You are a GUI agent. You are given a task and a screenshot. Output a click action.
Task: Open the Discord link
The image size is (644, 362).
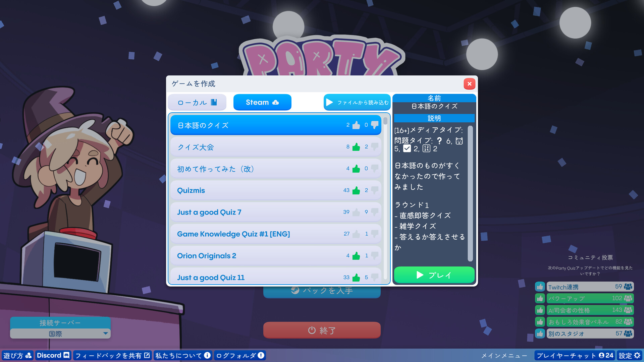(x=53, y=356)
